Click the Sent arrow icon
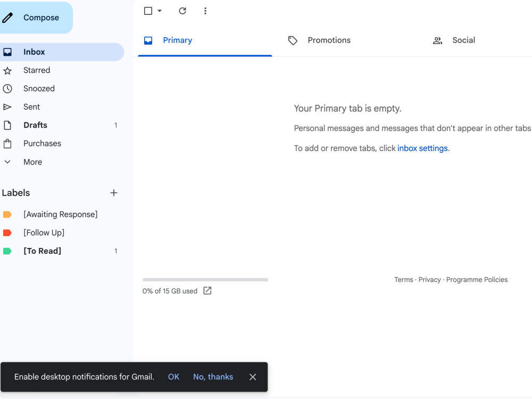Image resolution: width=532 pixels, height=399 pixels. coord(7,107)
